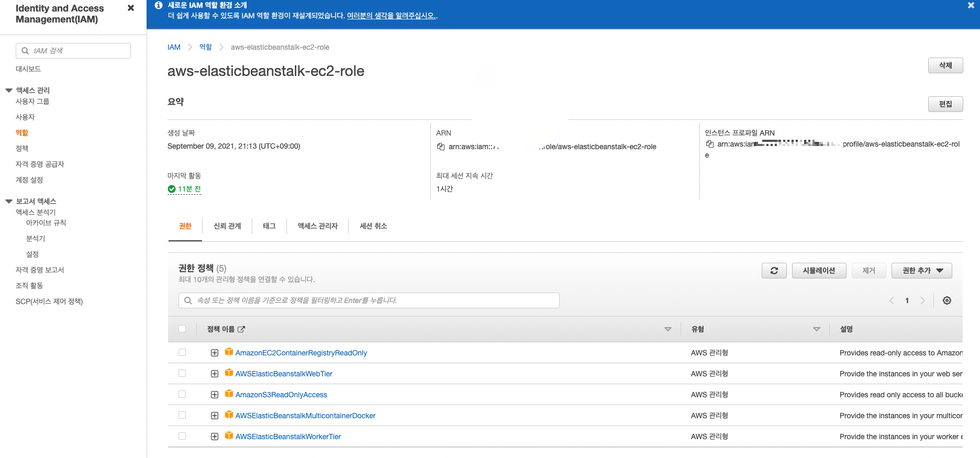Check the AmazonS3ReadOnlyAccess row checkbox
980x458 pixels.
click(182, 394)
